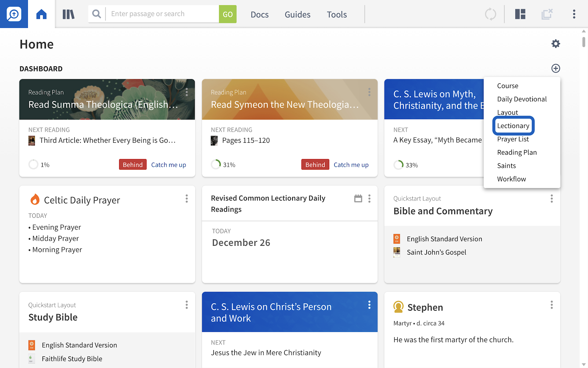Open the Tools menu
The image size is (588, 368).
[x=337, y=14]
